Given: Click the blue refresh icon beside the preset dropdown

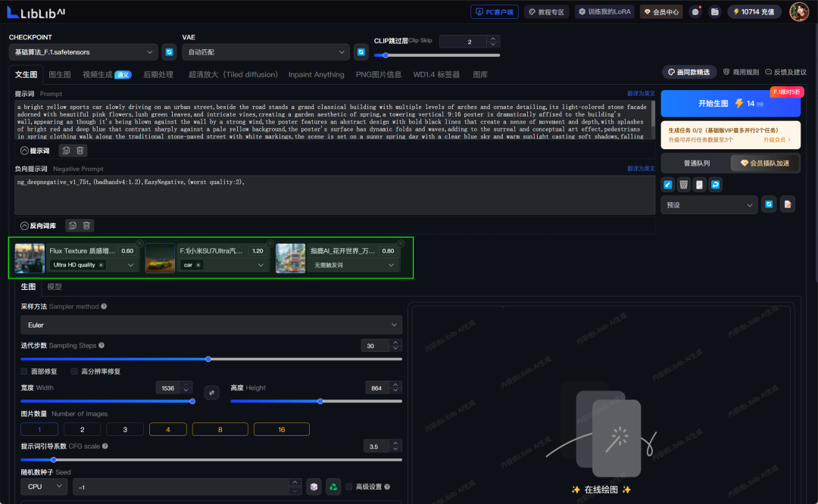Looking at the screenshot, I should coord(769,204).
